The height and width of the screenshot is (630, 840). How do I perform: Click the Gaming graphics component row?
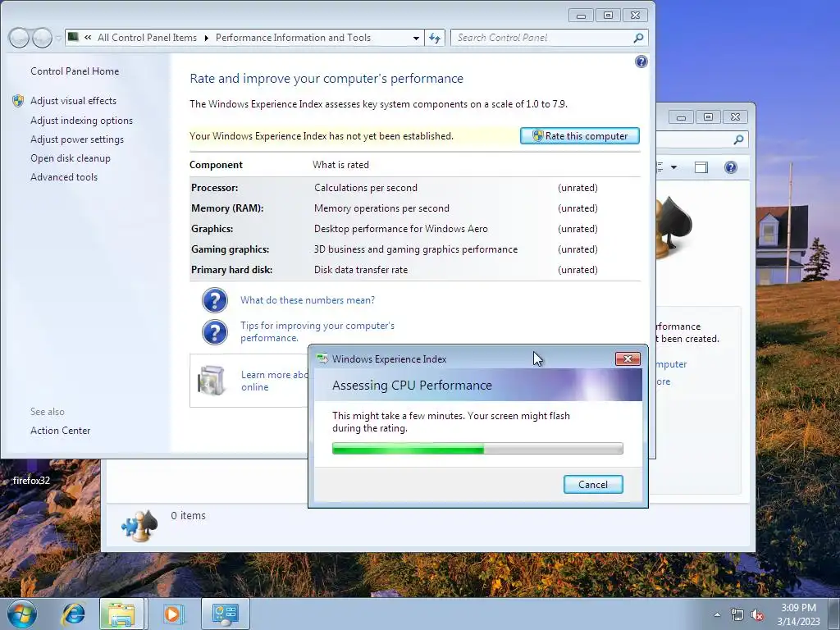coord(415,249)
